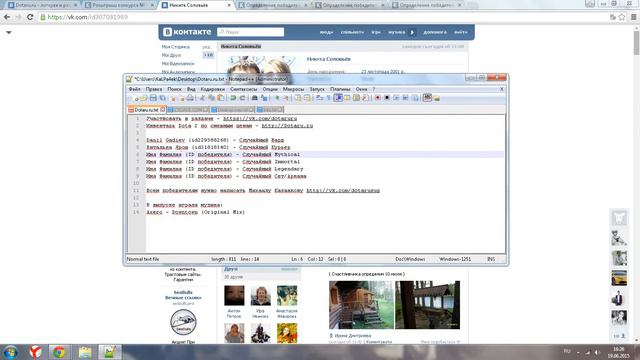Stop macro recording with the black square
The height and width of the screenshot is (360, 640).
[387, 98]
